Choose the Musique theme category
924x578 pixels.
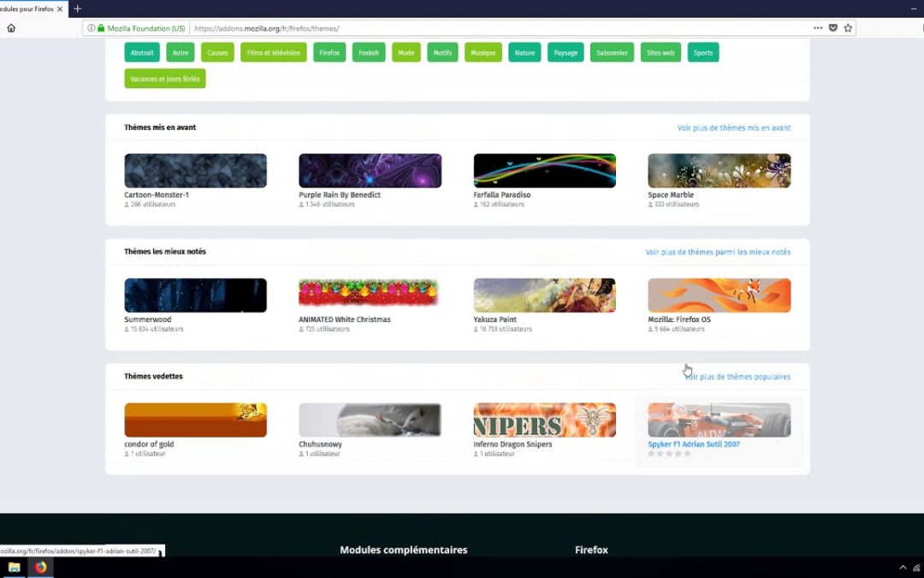[x=483, y=53]
